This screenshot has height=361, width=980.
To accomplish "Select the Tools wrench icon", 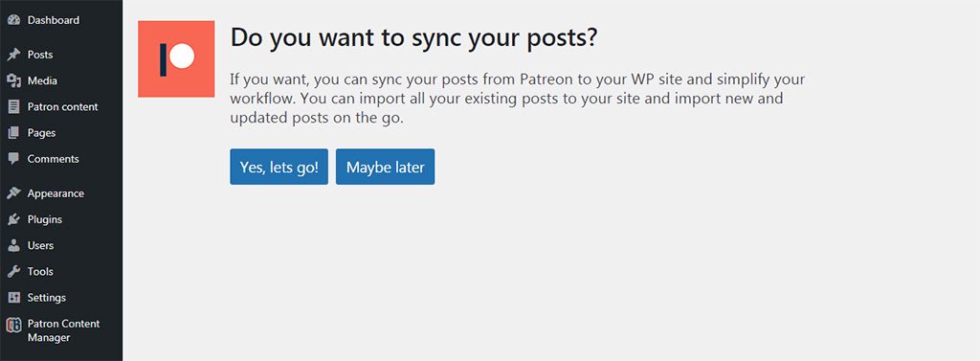I will point(13,272).
